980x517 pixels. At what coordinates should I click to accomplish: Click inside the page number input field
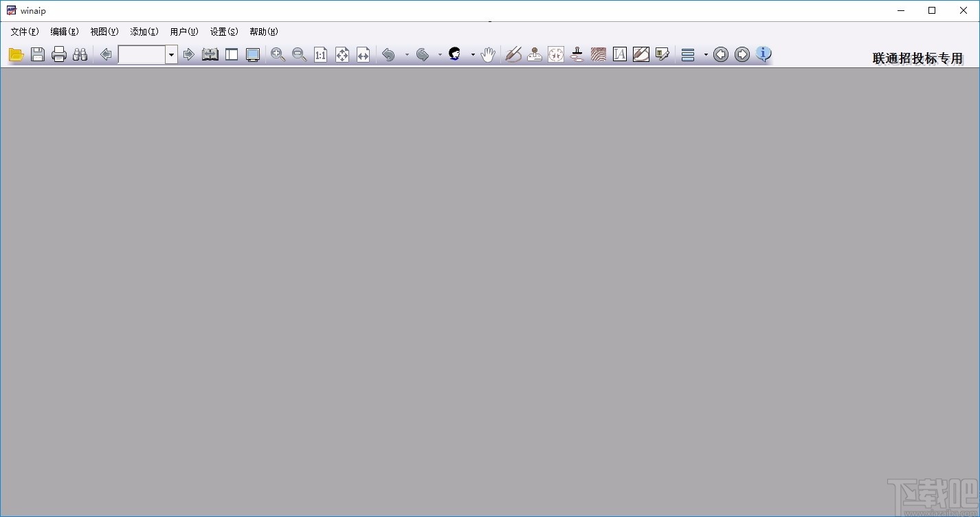[142, 55]
